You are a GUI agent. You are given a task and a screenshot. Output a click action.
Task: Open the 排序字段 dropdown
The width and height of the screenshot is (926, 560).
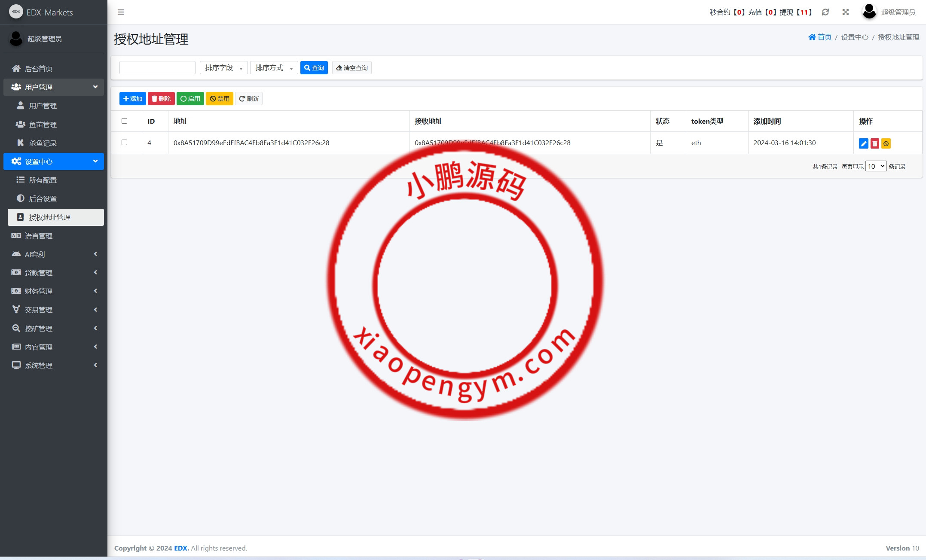tap(223, 68)
